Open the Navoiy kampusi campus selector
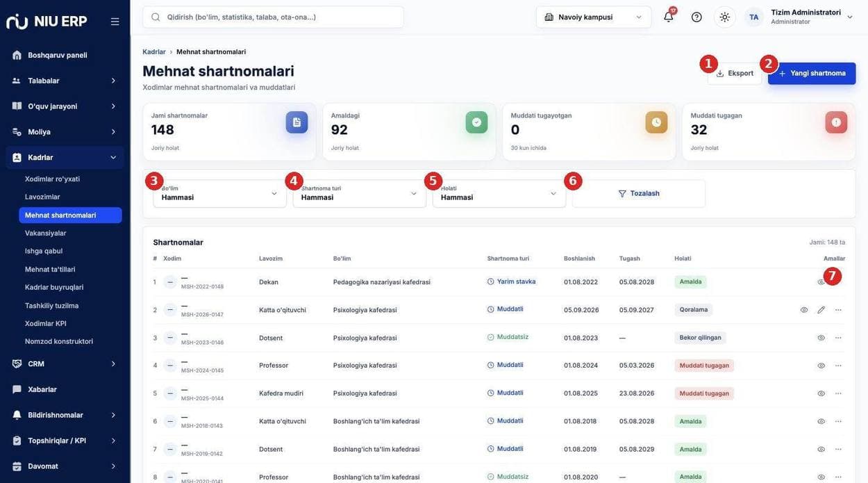Image resolution: width=868 pixels, height=483 pixels. tap(594, 17)
